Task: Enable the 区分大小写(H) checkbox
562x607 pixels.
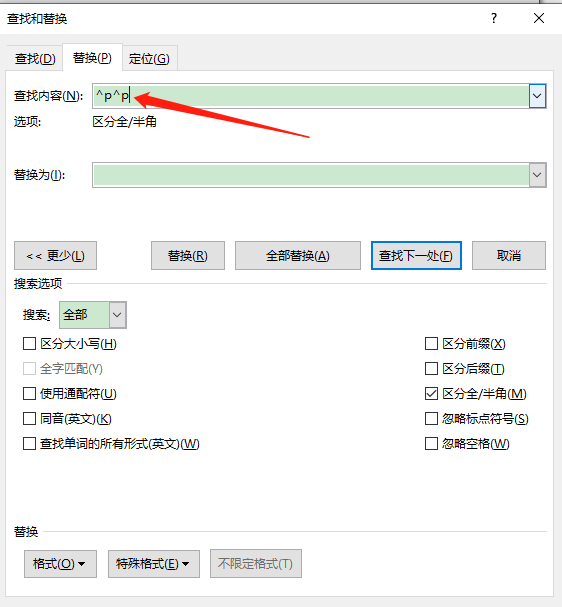Action: pos(29,344)
